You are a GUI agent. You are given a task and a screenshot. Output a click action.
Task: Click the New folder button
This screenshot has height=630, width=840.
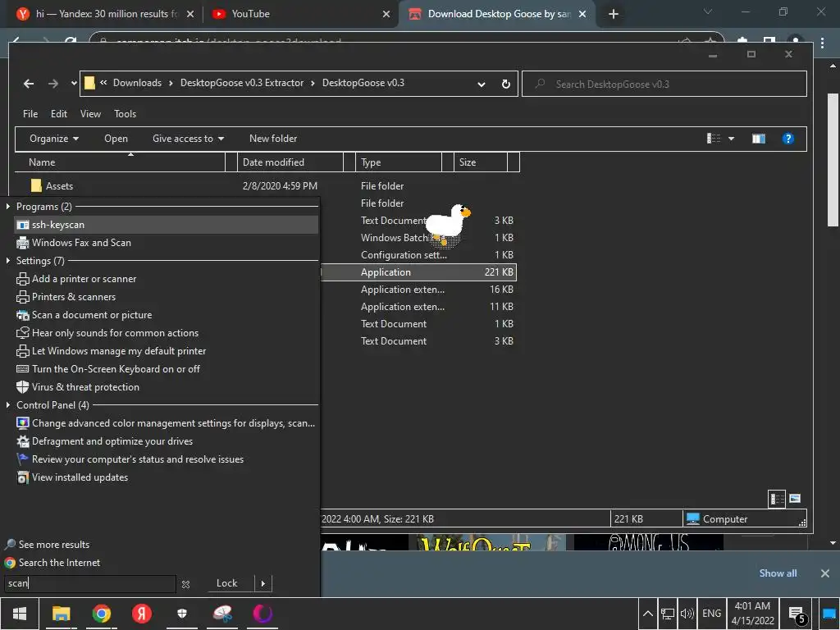pos(273,139)
